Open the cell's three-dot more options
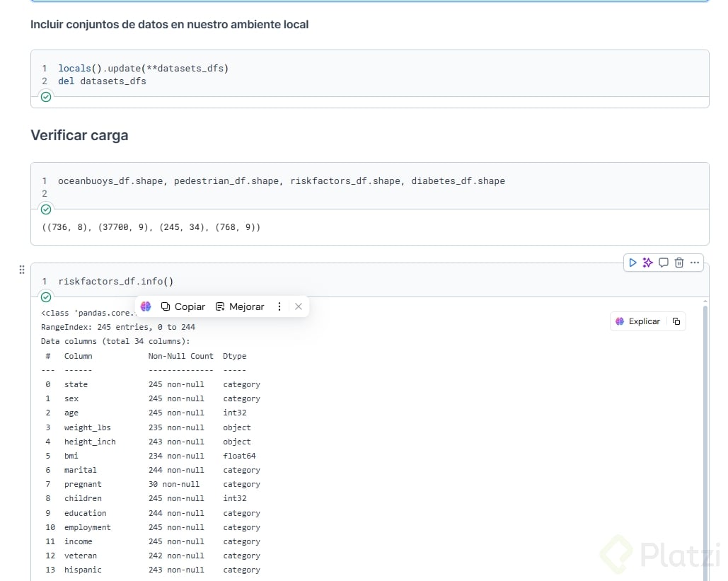 pyautogui.click(x=695, y=263)
